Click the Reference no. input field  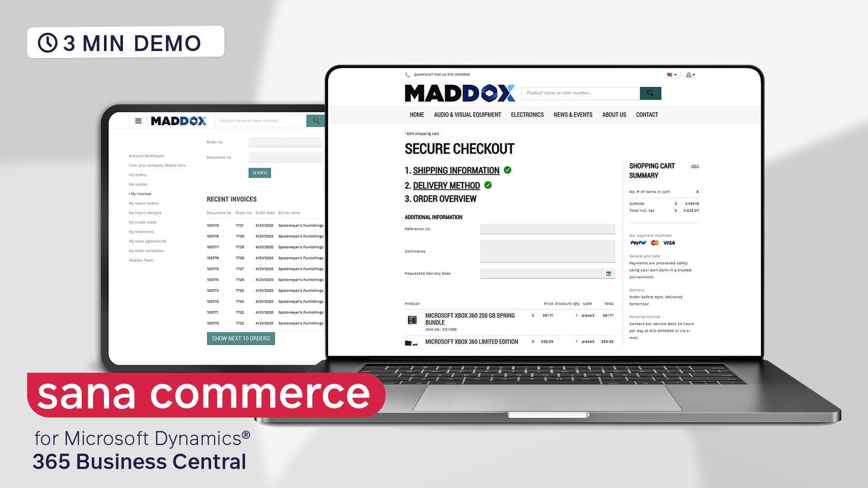[547, 230]
